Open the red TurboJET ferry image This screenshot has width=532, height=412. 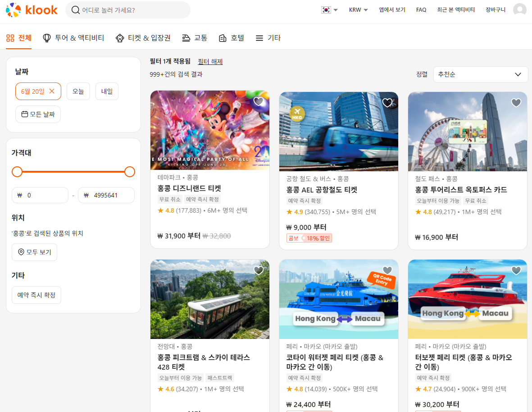click(468, 299)
